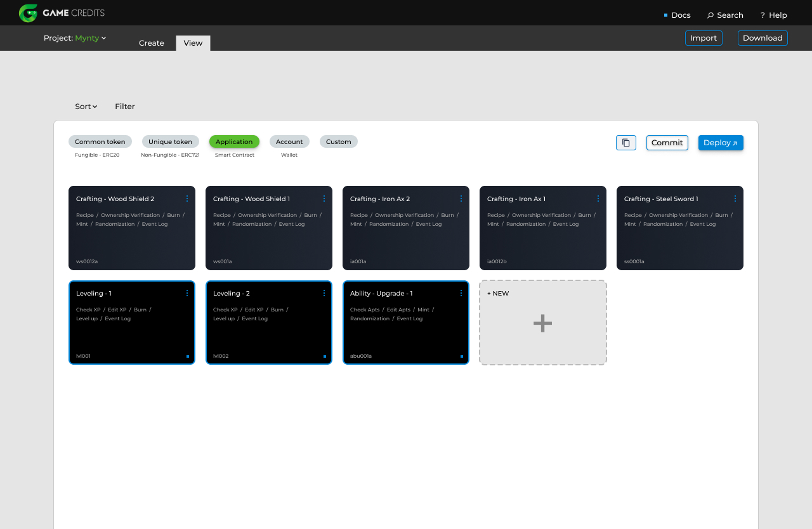Viewport: 812px width, 529px height.
Task: Open three-dot menu on Crafting - Iron Ax 1
Action: click(x=598, y=199)
